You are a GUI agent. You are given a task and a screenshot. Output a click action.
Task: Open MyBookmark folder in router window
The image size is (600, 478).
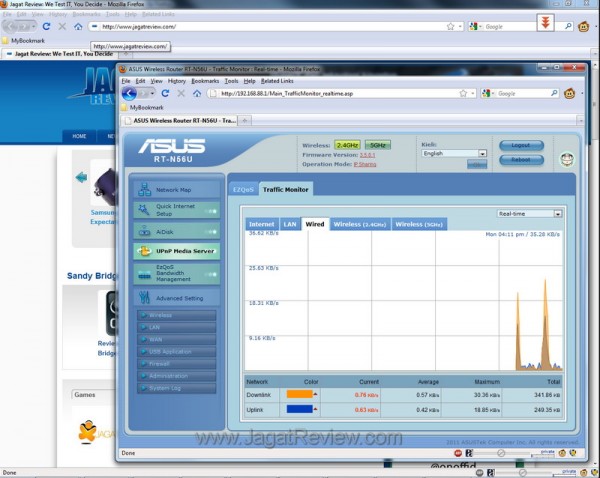click(x=142, y=108)
